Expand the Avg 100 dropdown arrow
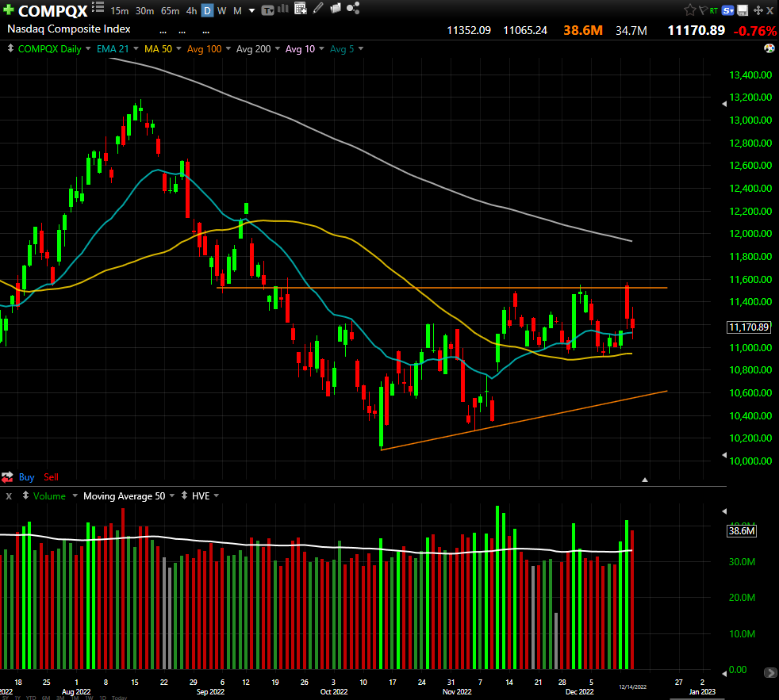Image resolution: width=779 pixels, height=700 pixels. point(228,48)
